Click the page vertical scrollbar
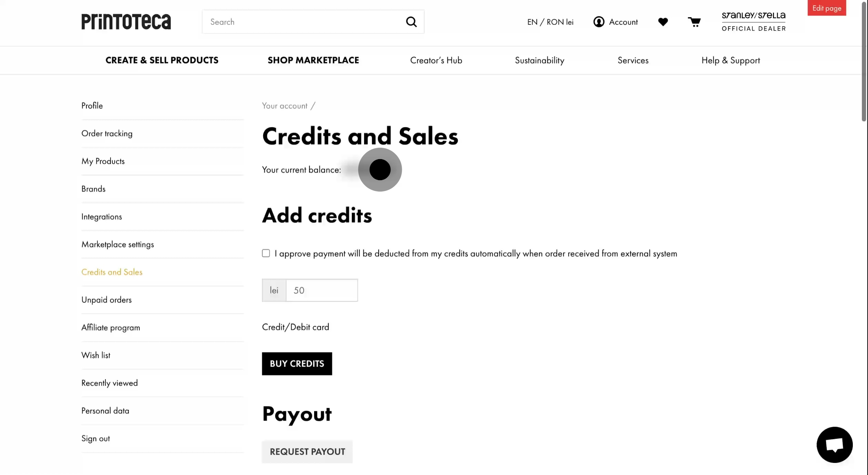This screenshot has width=868, height=475. [x=864, y=62]
